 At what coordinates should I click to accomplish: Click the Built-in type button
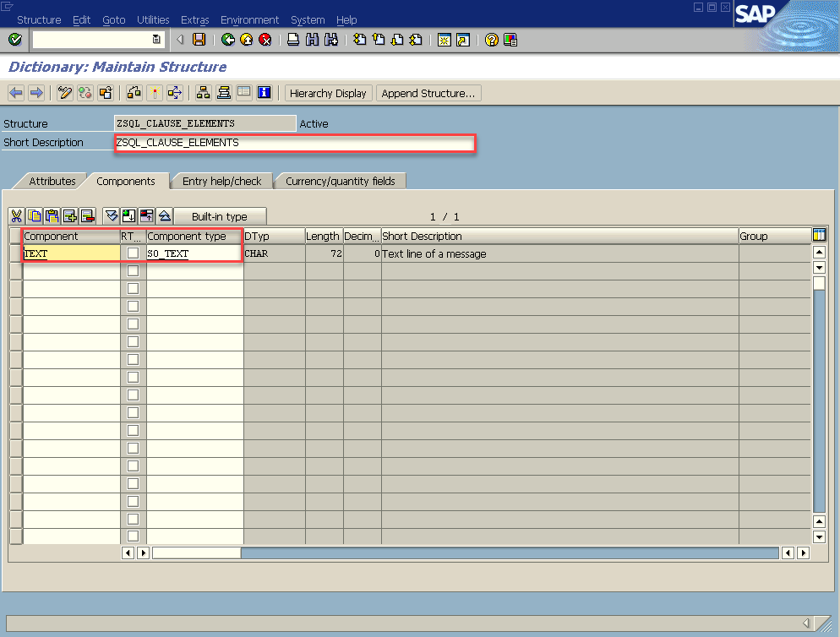[x=220, y=216]
